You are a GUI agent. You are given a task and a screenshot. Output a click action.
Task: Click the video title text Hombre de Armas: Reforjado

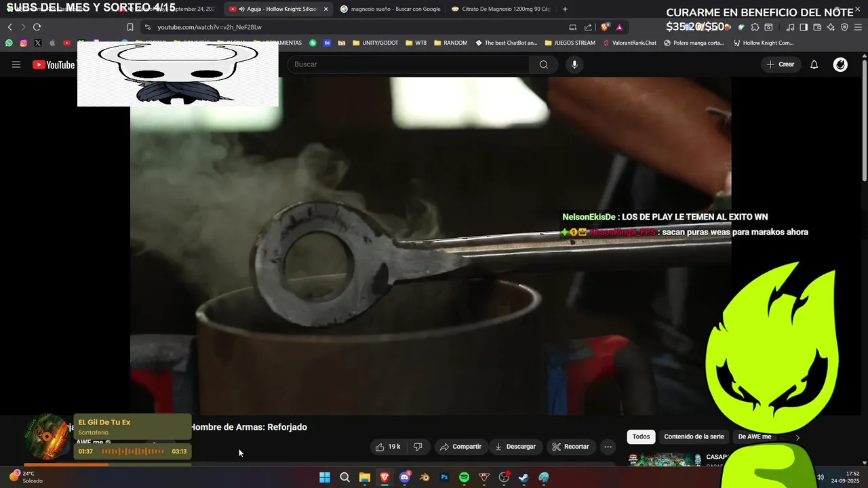click(249, 427)
